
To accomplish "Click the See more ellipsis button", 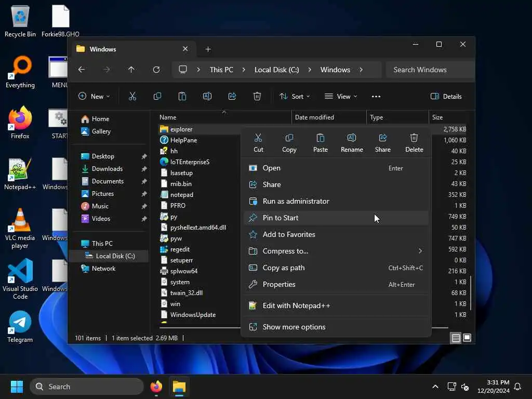I will click(x=376, y=96).
